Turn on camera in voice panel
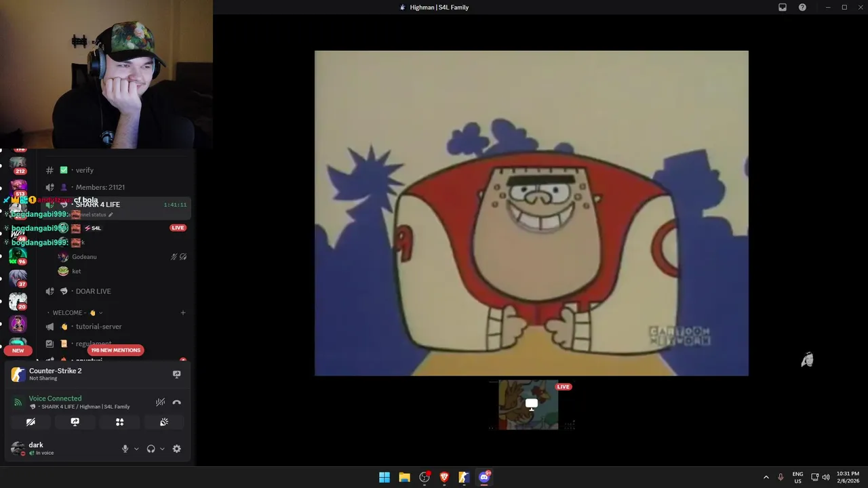This screenshot has width=868, height=488. (31, 422)
